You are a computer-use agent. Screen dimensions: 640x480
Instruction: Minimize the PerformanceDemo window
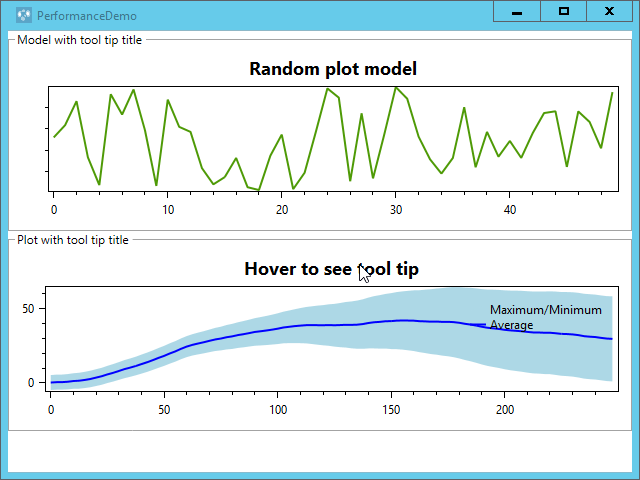pyautogui.click(x=517, y=12)
